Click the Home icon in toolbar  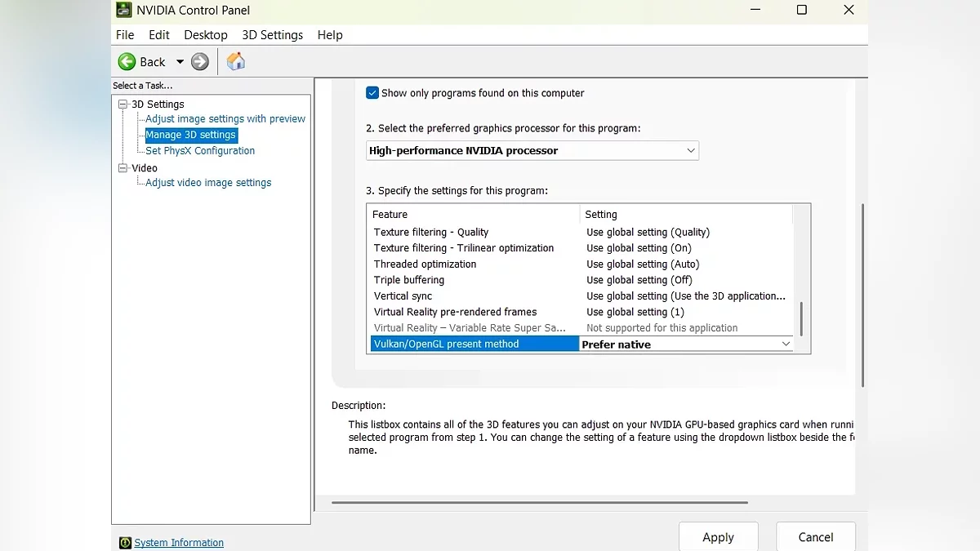coord(236,62)
